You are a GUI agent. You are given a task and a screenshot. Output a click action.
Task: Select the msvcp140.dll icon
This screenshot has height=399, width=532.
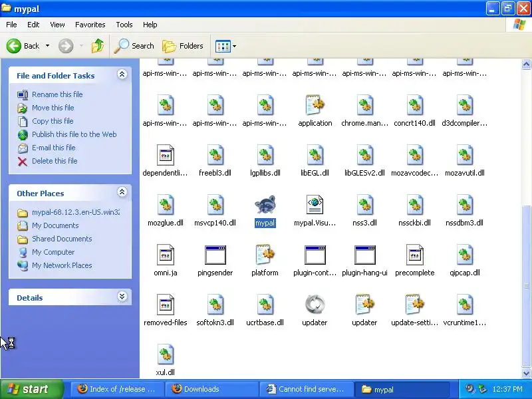click(x=215, y=205)
